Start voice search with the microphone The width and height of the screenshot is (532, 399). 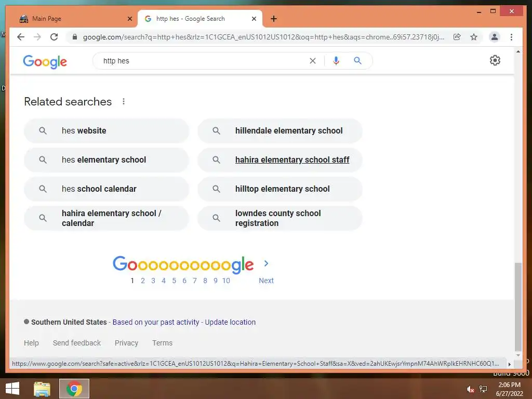tap(336, 61)
